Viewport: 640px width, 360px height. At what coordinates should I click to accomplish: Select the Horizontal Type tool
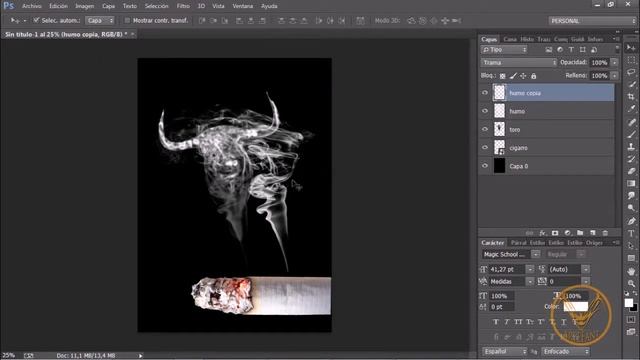tap(631, 233)
